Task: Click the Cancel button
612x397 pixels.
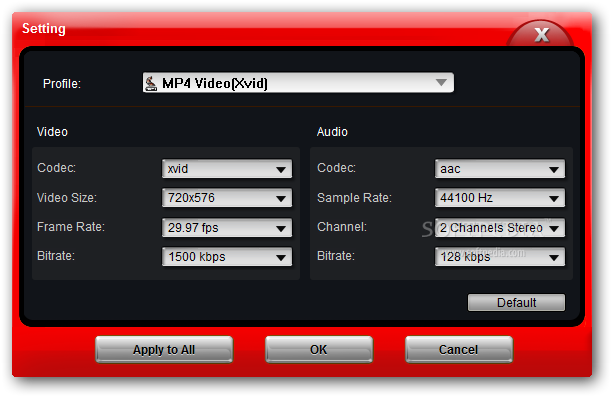Action: 459,349
